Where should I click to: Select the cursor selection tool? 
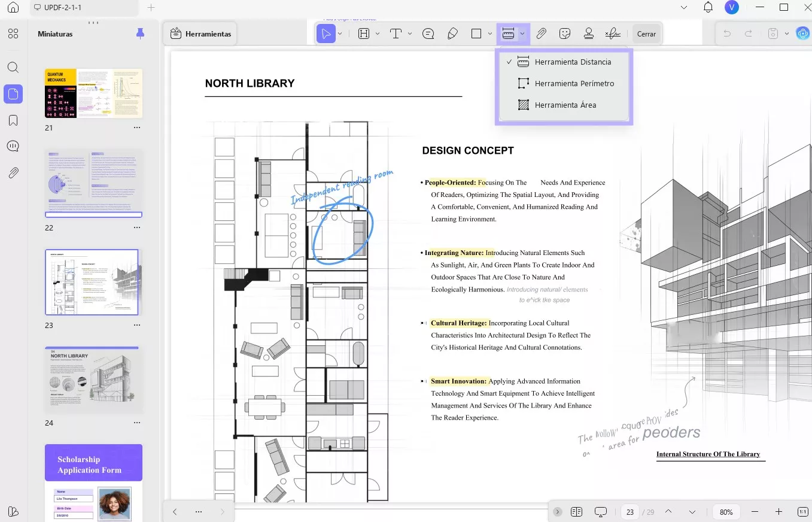click(326, 34)
